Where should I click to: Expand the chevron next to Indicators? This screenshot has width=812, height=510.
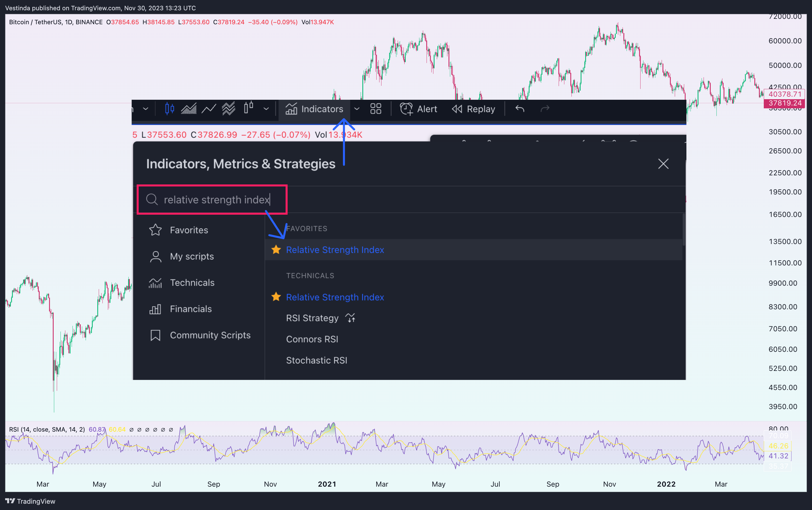357,109
